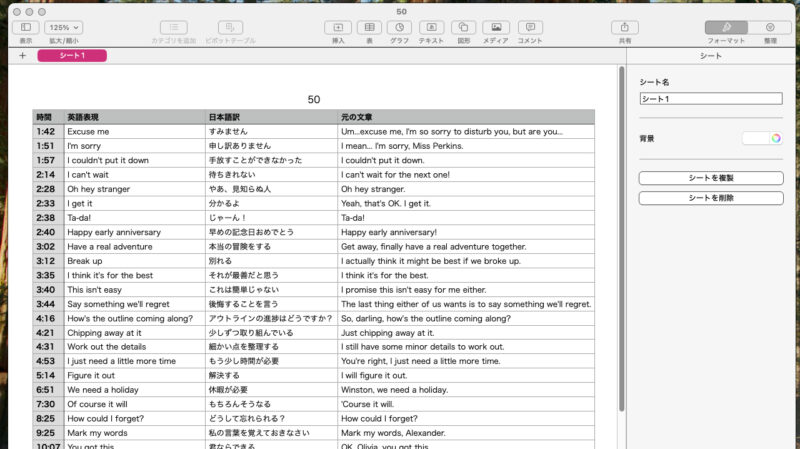Select the time cell "1:42"

[x=48, y=132]
